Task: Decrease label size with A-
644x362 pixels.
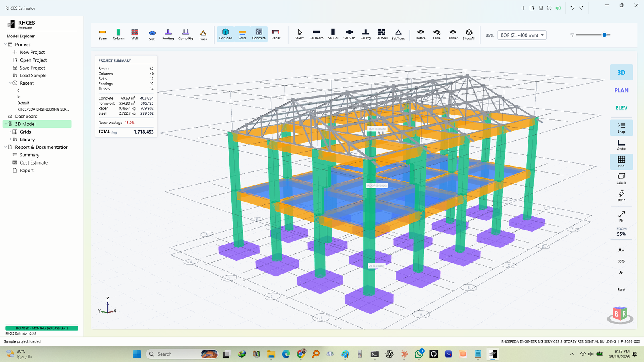Action: click(x=621, y=272)
